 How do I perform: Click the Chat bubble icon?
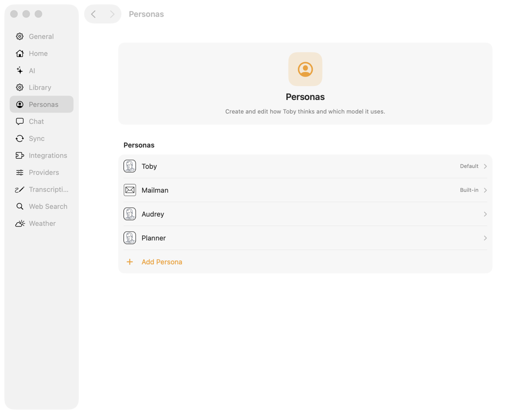pos(20,121)
